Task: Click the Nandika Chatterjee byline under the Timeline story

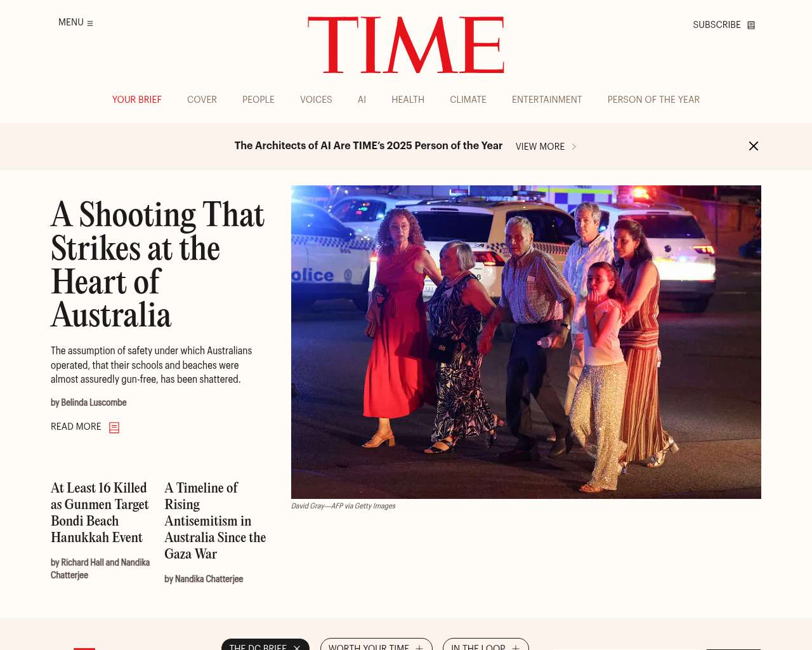Action: [x=204, y=579]
